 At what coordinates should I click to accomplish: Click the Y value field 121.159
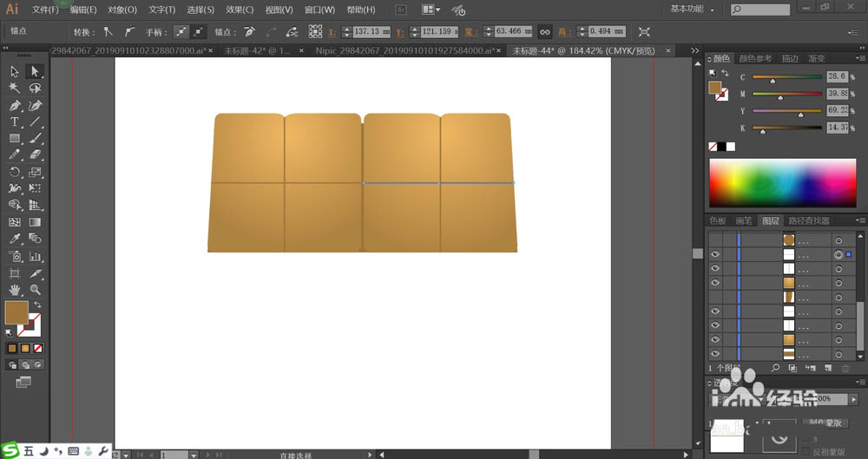tap(439, 31)
